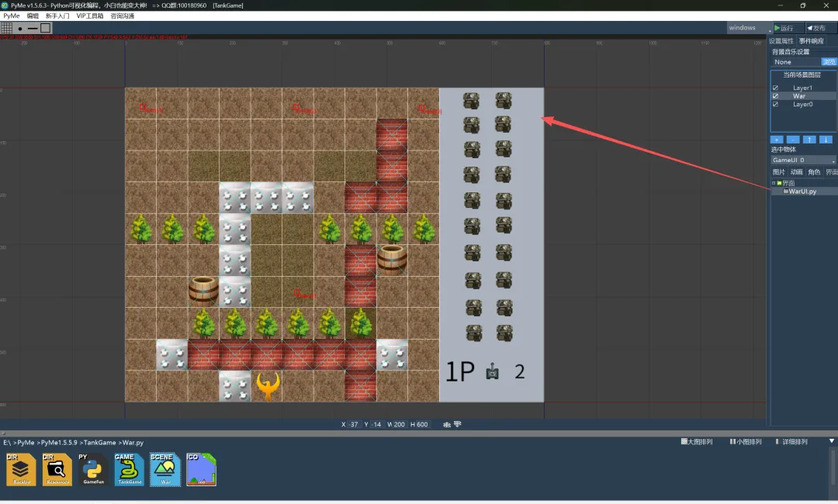Open the 咨询沟通 menu
The height and width of the screenshot is (504, 838).
click(123, 16)
